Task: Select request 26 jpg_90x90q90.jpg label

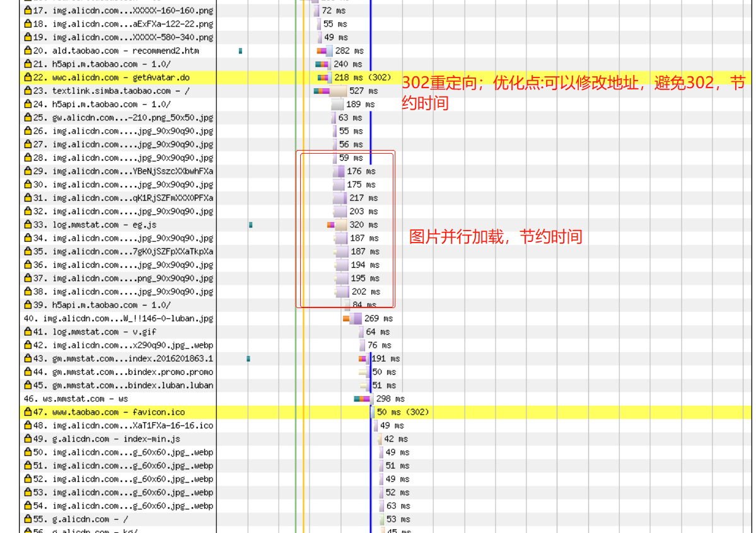Action: 124,131
